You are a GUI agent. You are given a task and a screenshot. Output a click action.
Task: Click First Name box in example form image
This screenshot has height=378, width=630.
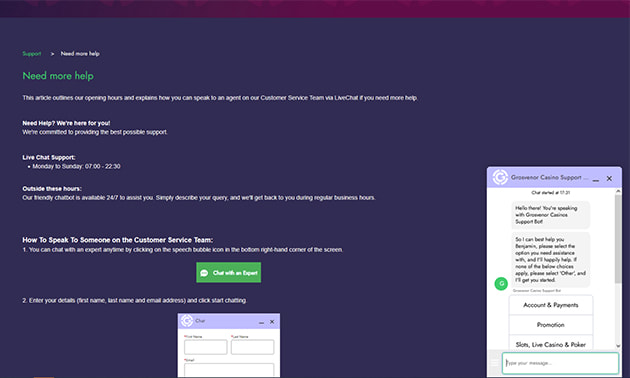tap(206, 347)
